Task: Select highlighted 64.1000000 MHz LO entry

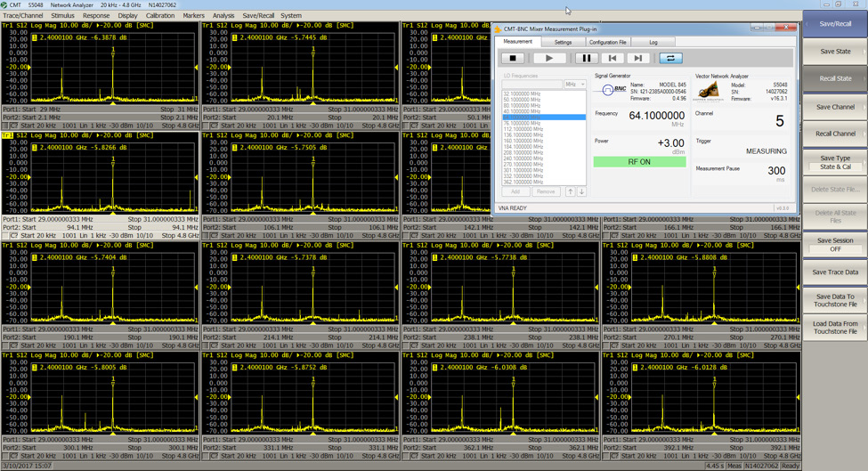Action: 544,118
